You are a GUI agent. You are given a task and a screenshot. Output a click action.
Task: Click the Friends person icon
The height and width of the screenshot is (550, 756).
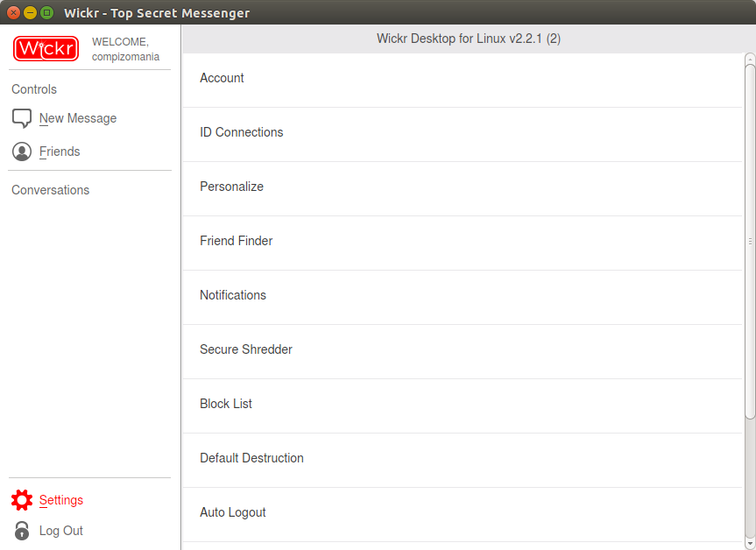coord(22,152)
